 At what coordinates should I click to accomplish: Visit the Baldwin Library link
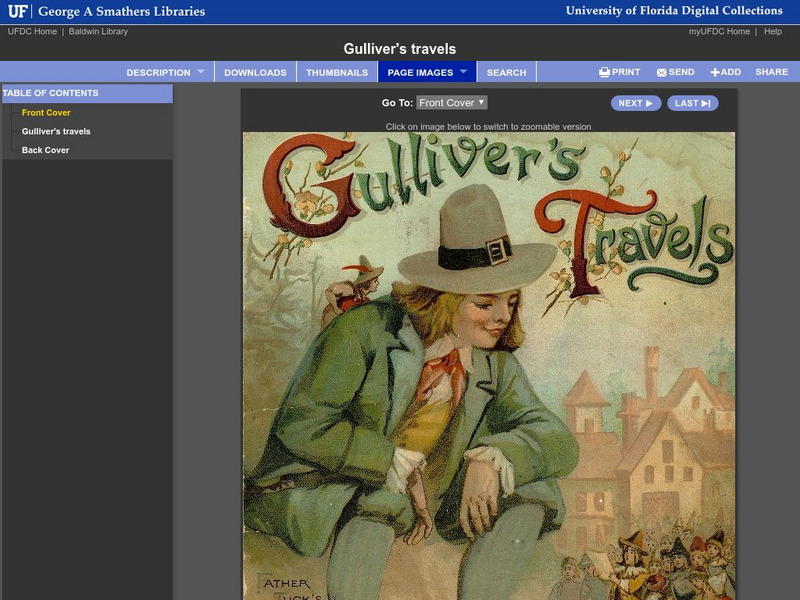click(97, 30)
